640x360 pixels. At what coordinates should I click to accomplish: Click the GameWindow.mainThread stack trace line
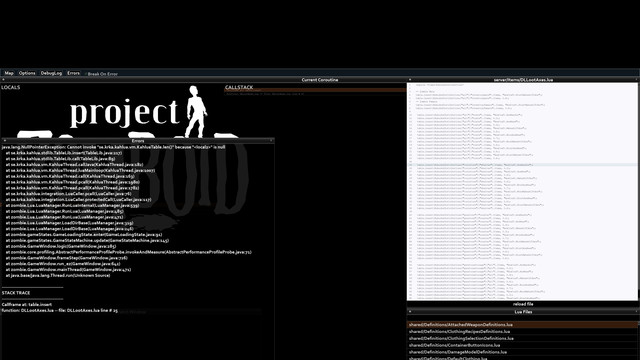tap(69, 269)
